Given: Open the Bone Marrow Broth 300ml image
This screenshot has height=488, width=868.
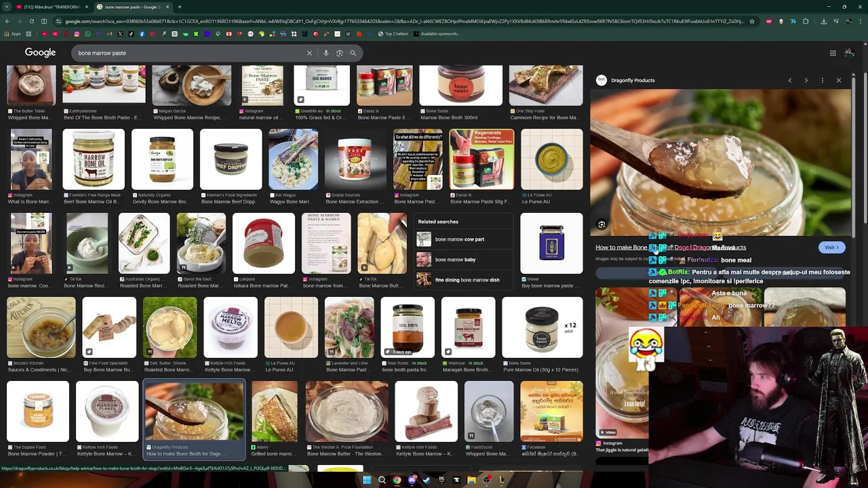Looking at the screenshot, I should tap(460, 85).
